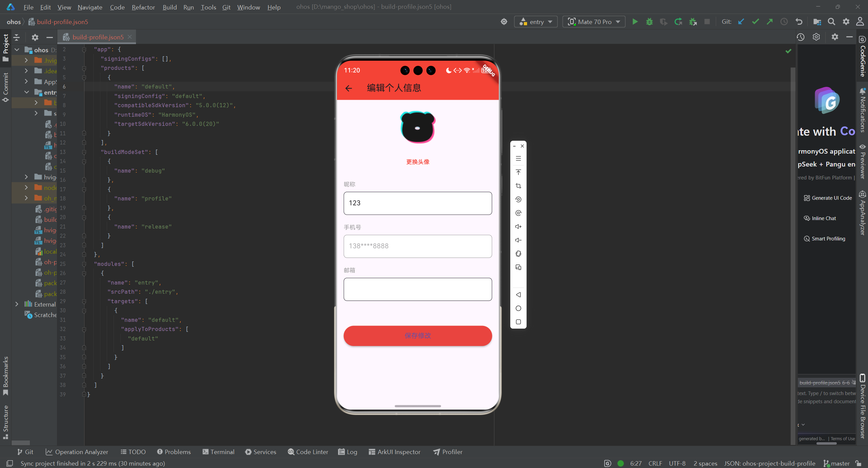Click the Git update project arrow
This screenshot has height=468, width=868.
point(741,22)
